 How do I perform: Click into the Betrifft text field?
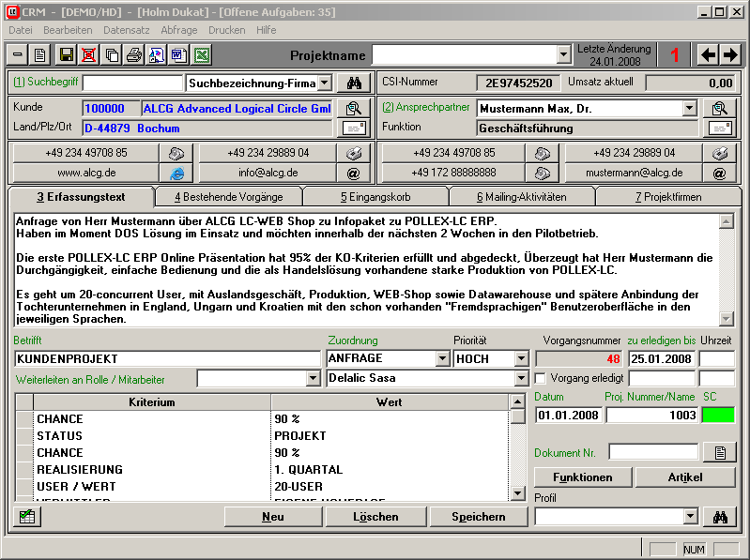(167, 358)
